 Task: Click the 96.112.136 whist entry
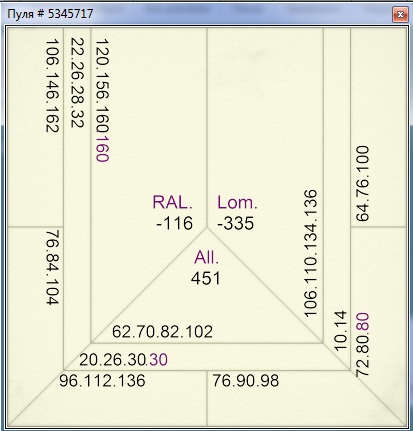[102, 381]
